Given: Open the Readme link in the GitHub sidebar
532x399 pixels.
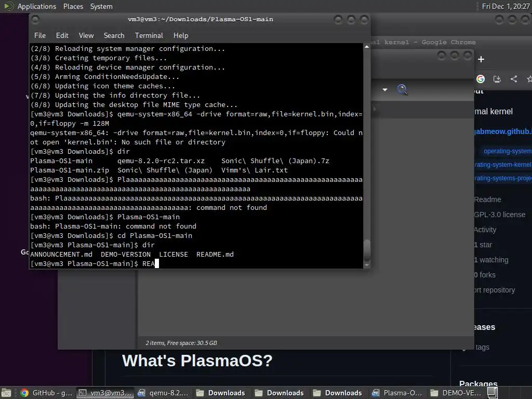Looking at the screenshot, I should point(487,199).
